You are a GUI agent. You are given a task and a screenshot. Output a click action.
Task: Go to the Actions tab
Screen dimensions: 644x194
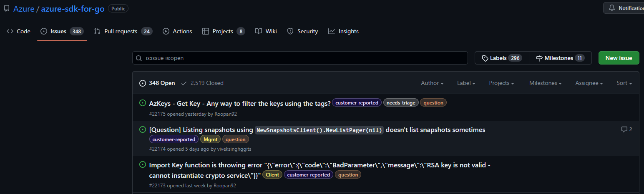[x=177, y=31]
